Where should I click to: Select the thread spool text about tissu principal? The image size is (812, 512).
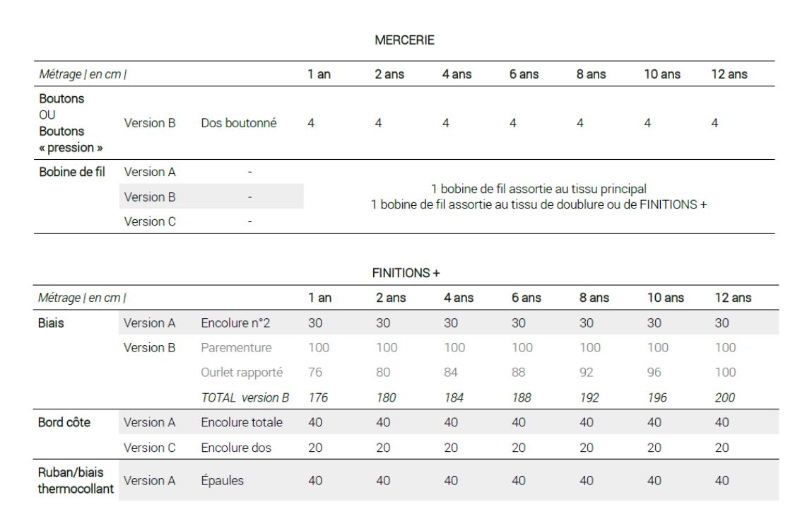tap(539, 188)
